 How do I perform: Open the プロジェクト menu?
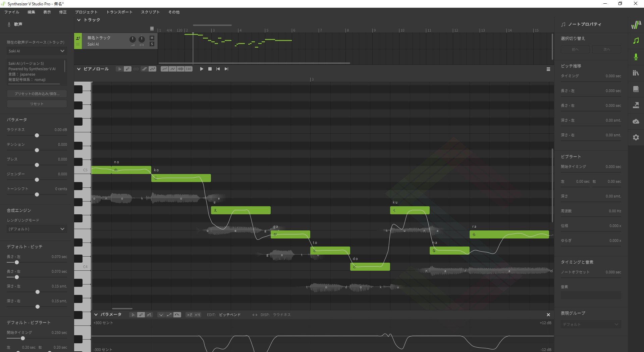[86, 12]
